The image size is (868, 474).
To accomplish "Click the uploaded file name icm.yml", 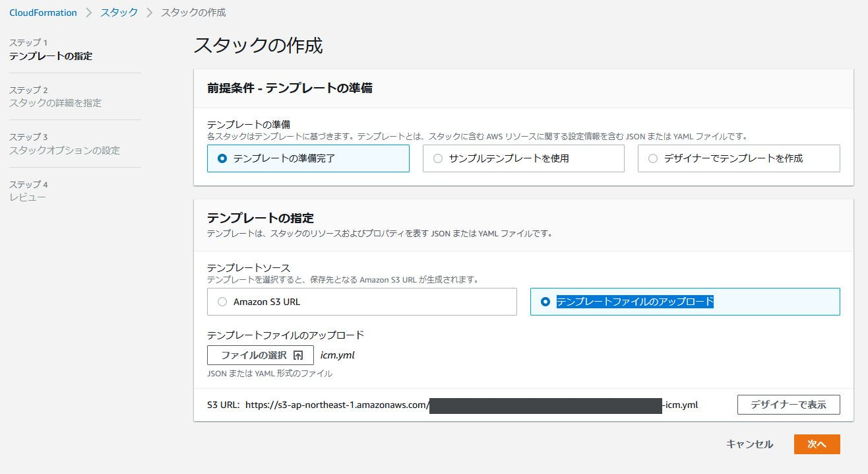I will (338, 355).
